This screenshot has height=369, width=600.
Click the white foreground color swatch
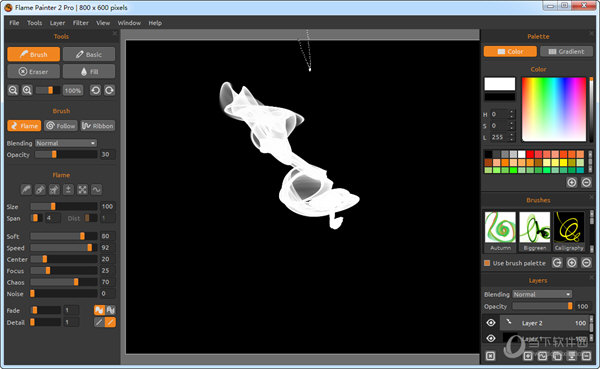[x=500, y=84]
